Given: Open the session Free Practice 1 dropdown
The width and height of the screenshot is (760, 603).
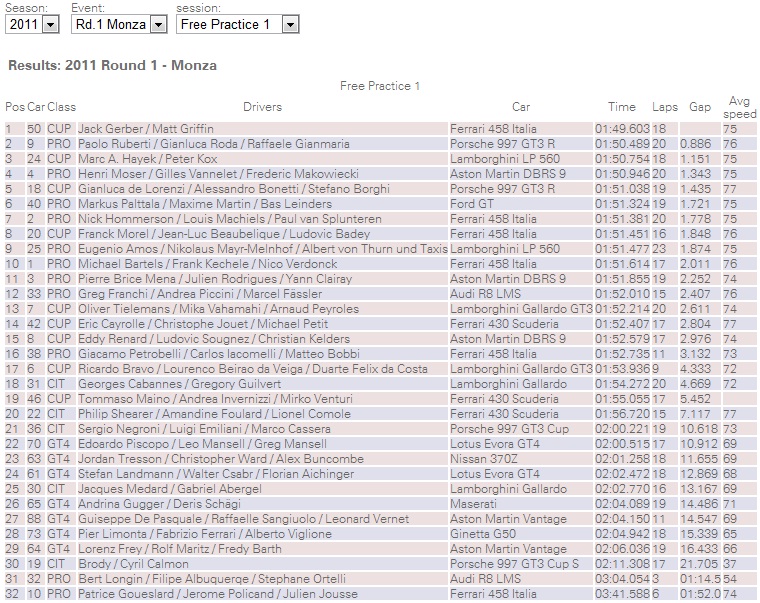Looking at the screenshot, I should point(238,24).
